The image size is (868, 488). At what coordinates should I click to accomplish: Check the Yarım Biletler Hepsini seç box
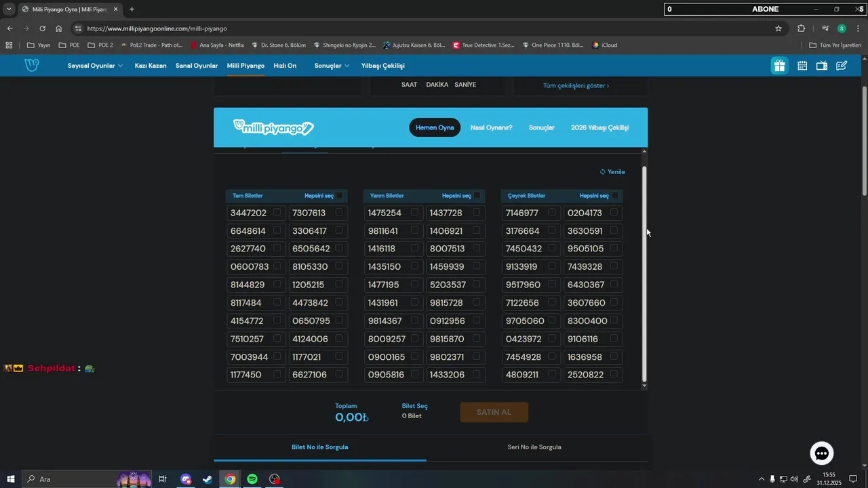477,196
